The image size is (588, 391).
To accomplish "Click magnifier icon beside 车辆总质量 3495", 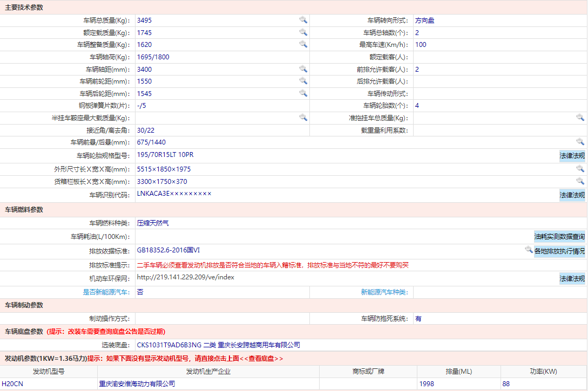I will 303,20.
